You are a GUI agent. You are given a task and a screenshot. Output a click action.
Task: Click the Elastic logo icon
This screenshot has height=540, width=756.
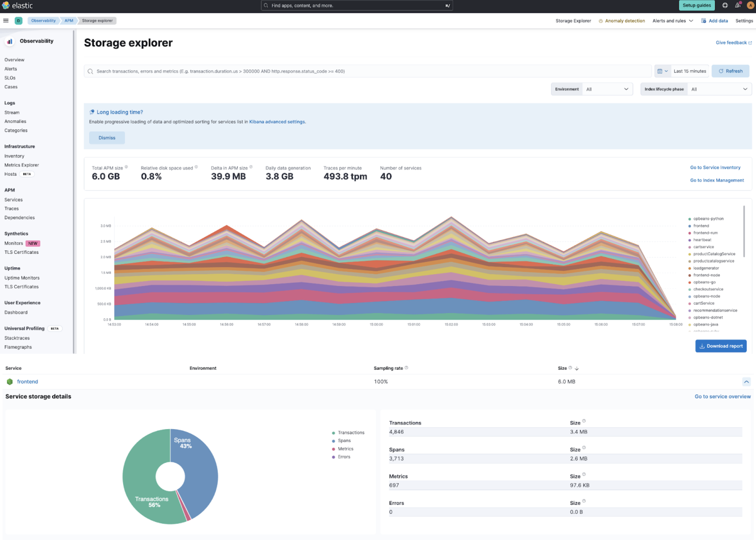(6, 5)
